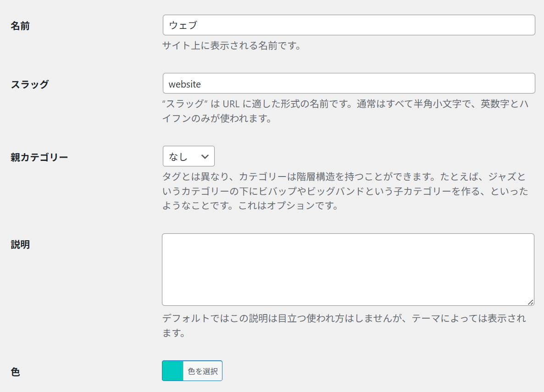Click the chevron arrow in the 親カテゴリー select
Screen dimensions: 544x392
205,156
